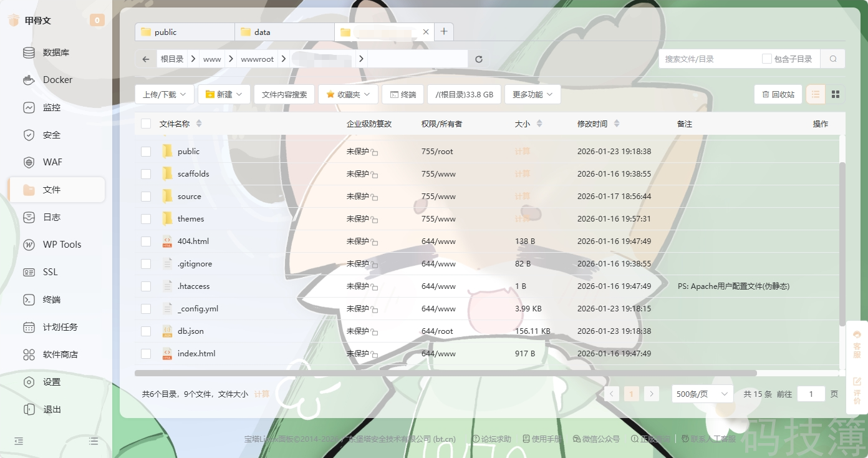Open the 回收站 recycle bin button
Viewport: 868px width, 458px height.
[x=778, y=95]
